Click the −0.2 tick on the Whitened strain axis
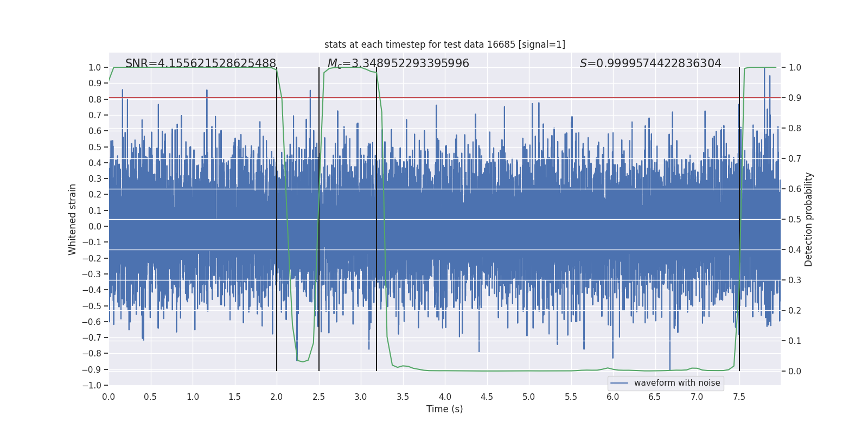The width and height of the screenshot is (868, 434). click(x=92, y=258)
